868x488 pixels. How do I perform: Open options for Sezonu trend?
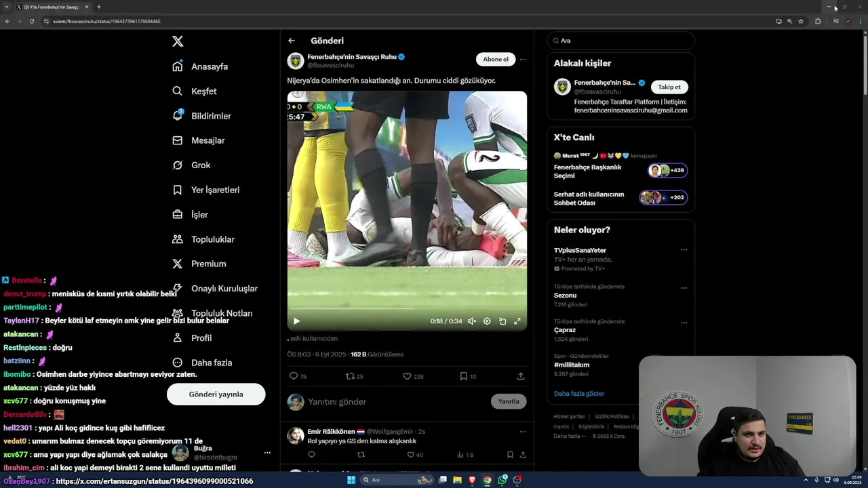(684, 288)
